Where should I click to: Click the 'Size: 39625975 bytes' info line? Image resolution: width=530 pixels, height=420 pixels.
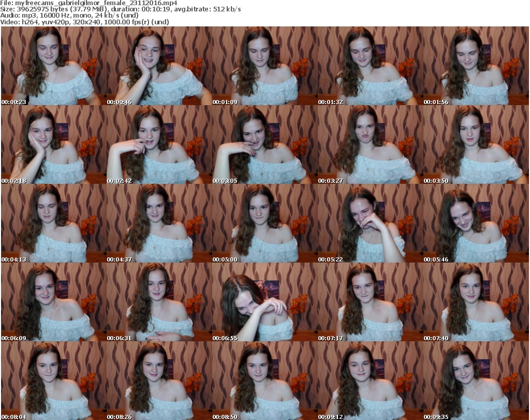coord(120,9)
